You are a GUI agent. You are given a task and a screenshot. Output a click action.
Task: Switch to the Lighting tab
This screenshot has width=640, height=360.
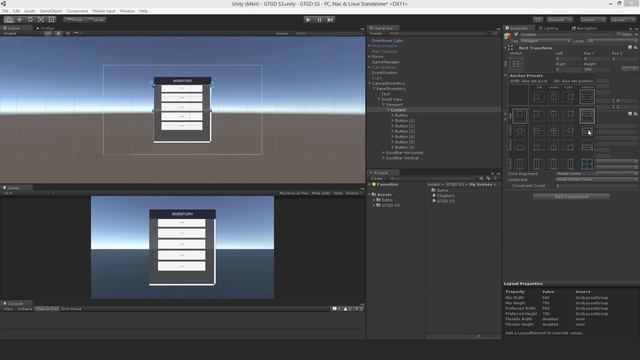(549, 29)
